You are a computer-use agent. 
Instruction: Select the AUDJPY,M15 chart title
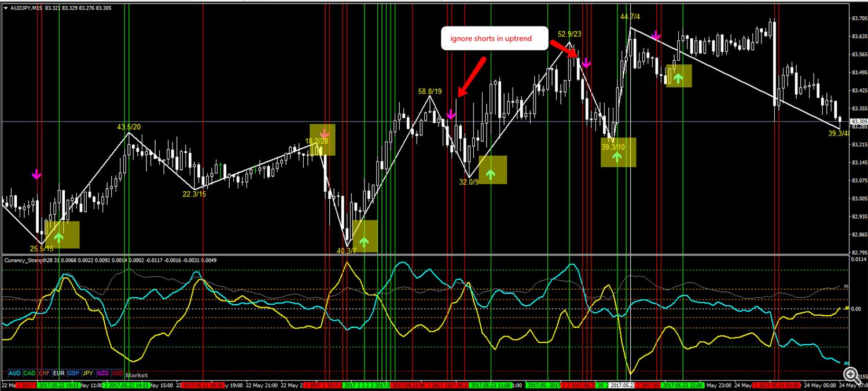26,8
